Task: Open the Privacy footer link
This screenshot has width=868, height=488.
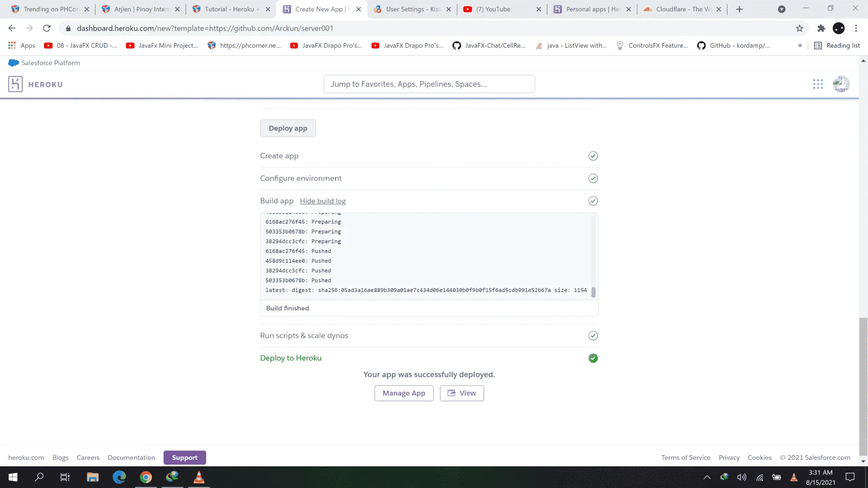Action: tap(729, 458)
